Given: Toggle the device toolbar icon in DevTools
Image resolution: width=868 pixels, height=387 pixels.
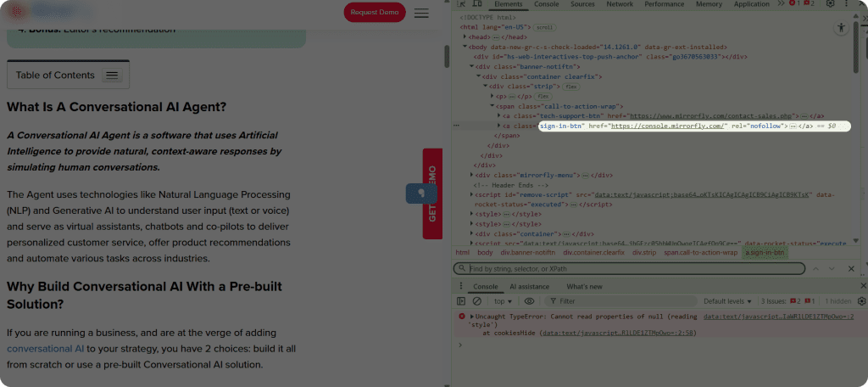Looking at the screenshot, I should 476,4.
